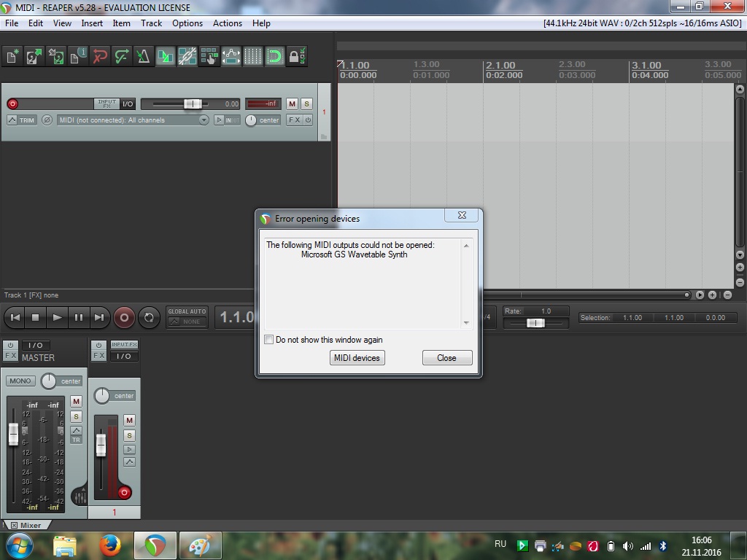Image resolution: width=747 pixels, height=560 pixels.
Task: Click the transport Play button
Action: coord(57,318)
